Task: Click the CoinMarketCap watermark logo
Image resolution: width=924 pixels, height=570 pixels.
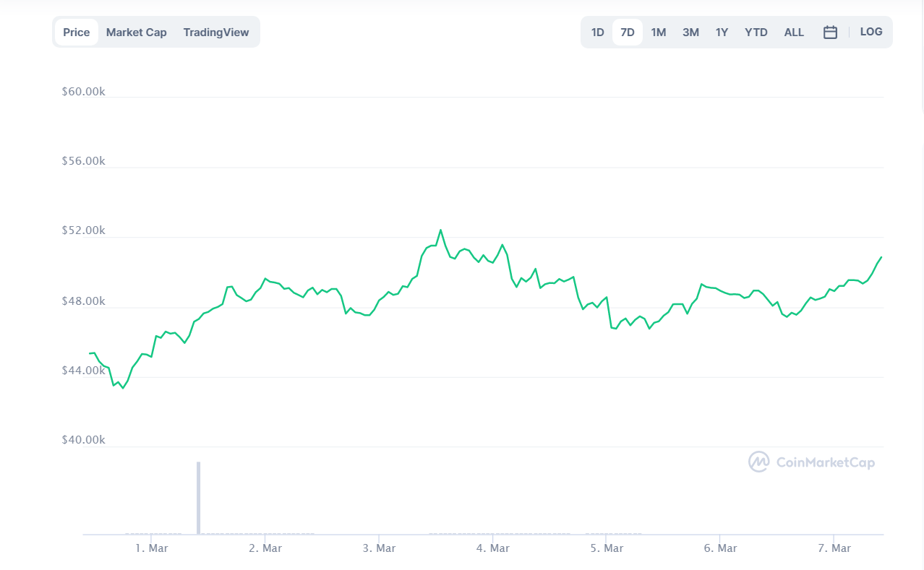Action: point(811,462)
